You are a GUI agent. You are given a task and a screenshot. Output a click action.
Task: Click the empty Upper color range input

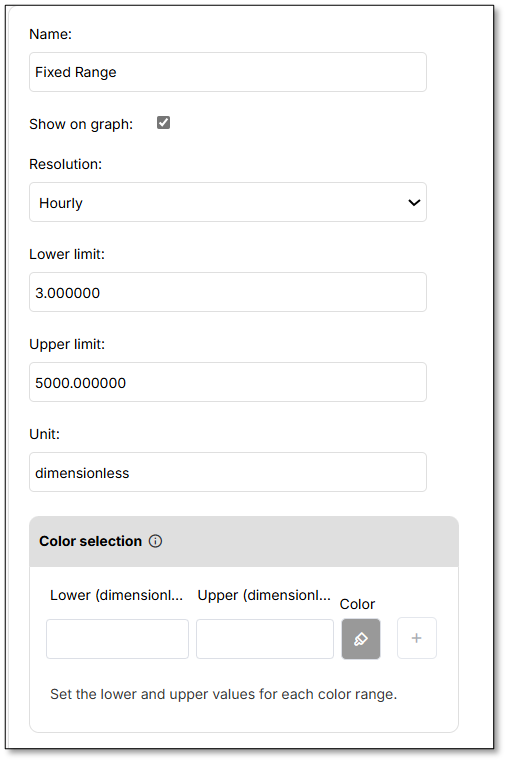(x=265, y=639)
